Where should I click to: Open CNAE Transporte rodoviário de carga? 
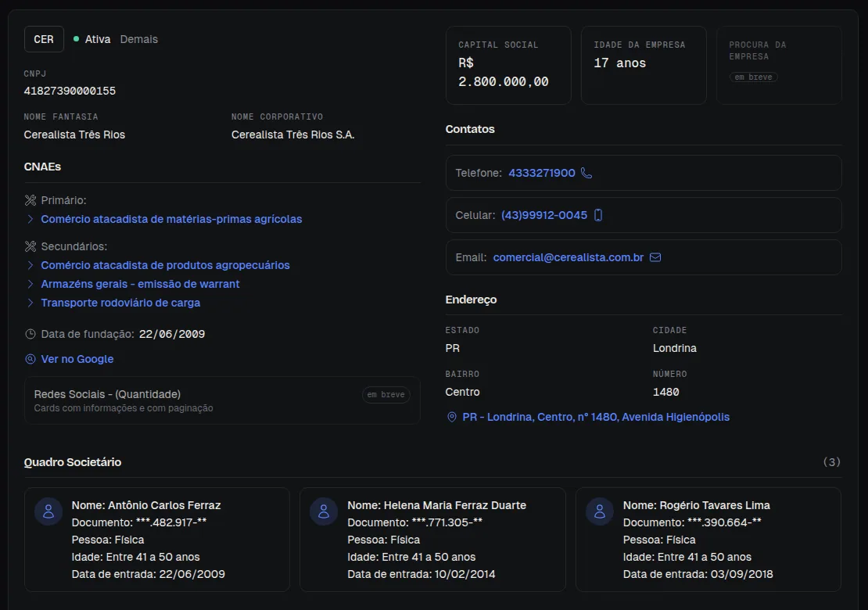coord(120,303)
